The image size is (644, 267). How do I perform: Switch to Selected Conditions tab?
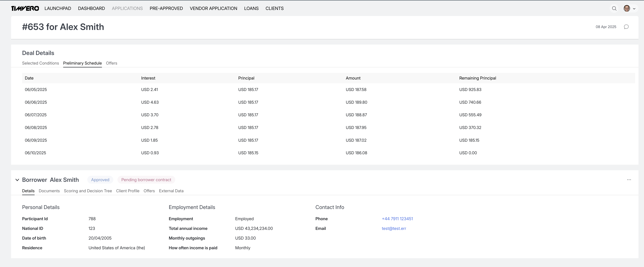[41, 63]
